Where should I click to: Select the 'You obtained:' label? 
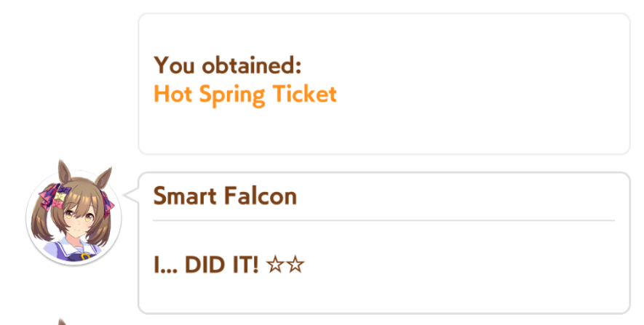click(x=228, y=65)
